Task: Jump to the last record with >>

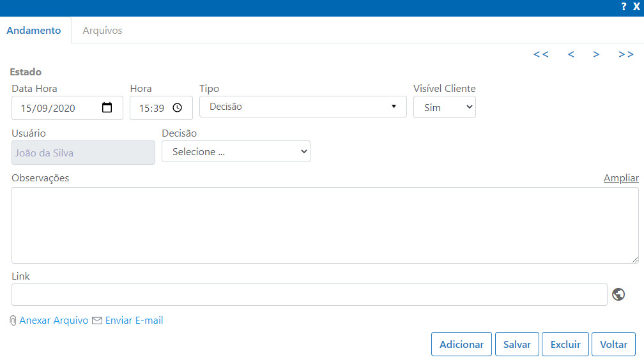Action: point(626,54)
